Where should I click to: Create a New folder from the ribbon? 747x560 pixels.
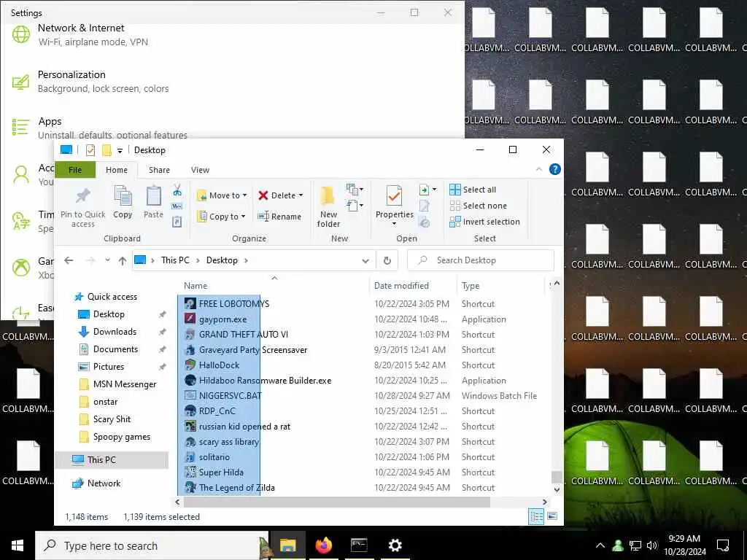(x=328, y=206)
